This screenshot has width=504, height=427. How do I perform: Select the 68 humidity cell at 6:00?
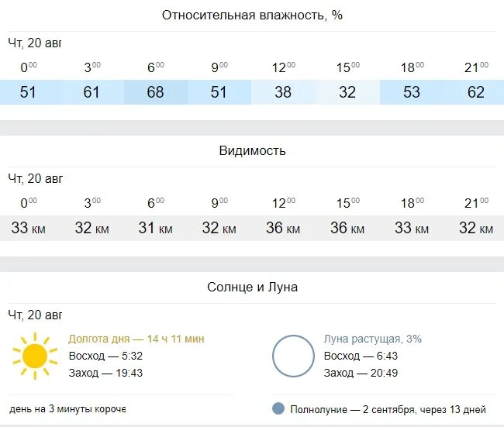[x=156, y=92]
